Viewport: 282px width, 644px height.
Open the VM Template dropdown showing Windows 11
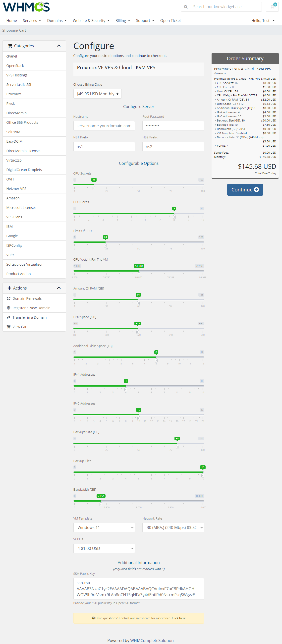(x=104, y=527)
